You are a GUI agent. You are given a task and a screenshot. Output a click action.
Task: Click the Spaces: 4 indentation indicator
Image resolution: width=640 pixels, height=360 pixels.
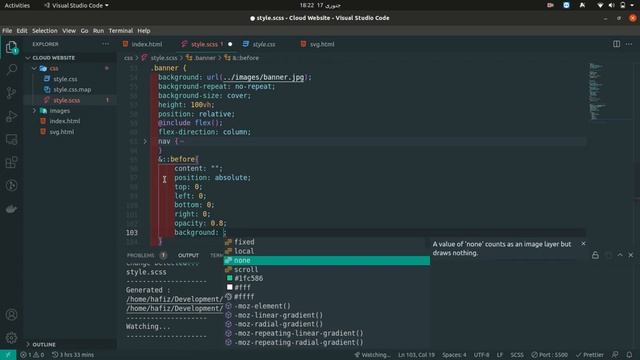pyautogui.click(x=454, y=355)
